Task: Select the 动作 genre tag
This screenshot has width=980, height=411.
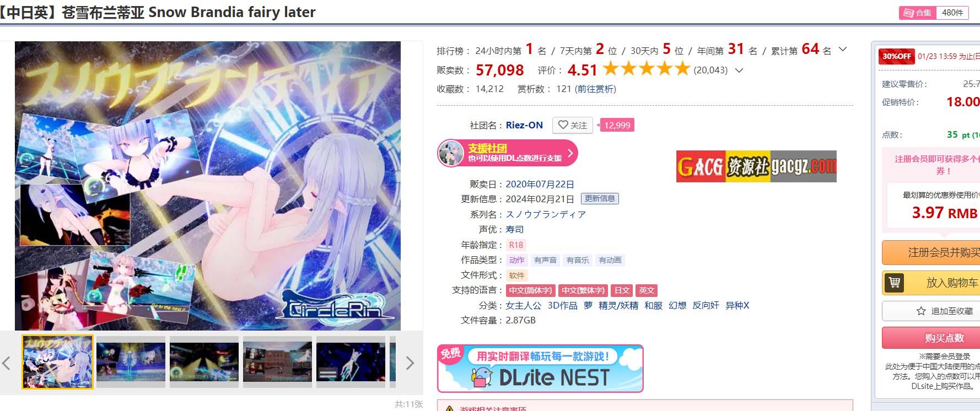Action: pos(516,260)
